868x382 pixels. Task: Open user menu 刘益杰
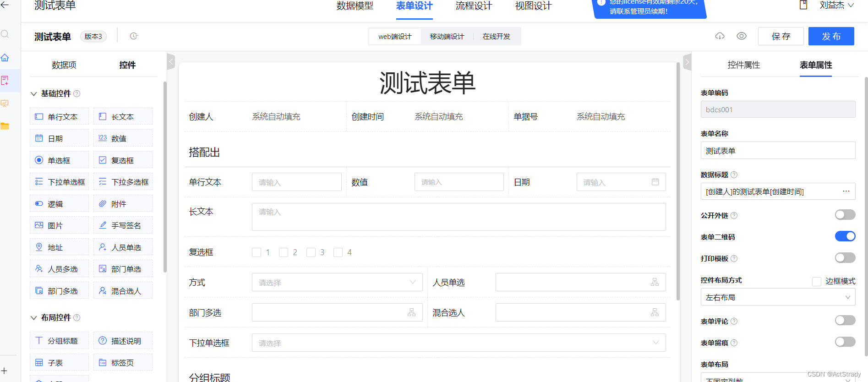pyautogui.click(x=836, y=5)
